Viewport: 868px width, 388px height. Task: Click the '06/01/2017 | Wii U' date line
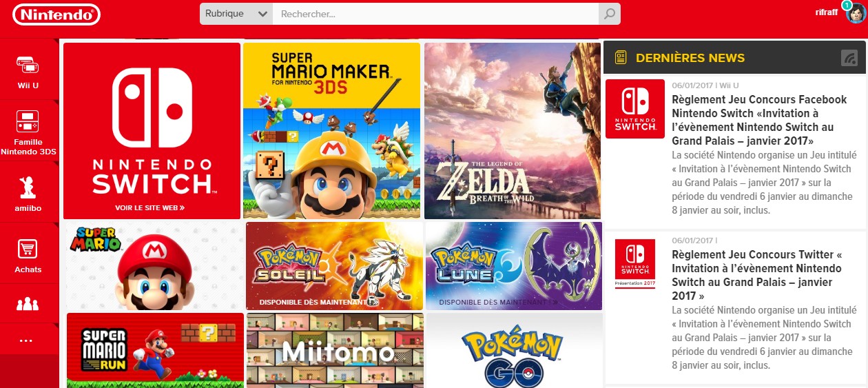click(705, 85)
